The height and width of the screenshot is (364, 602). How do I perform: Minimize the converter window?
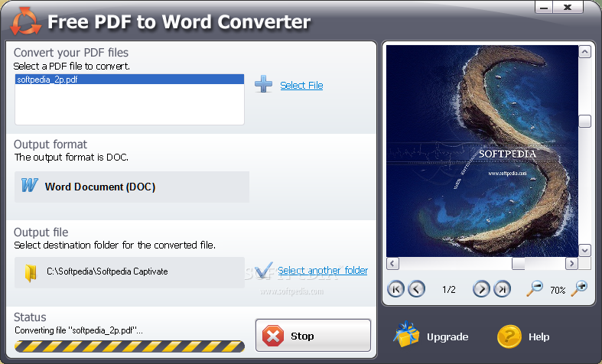(544, 8)
